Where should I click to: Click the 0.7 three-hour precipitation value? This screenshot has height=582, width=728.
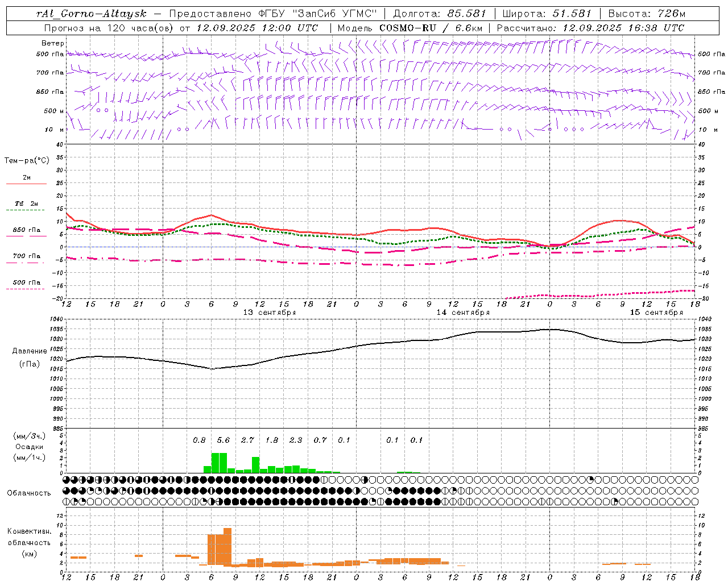320,440
